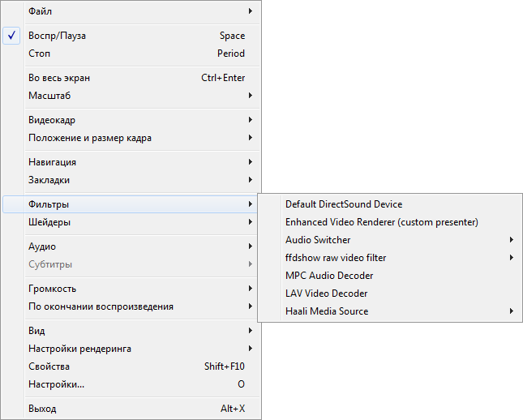Open the Файл submenu

[x=39, y=11]
